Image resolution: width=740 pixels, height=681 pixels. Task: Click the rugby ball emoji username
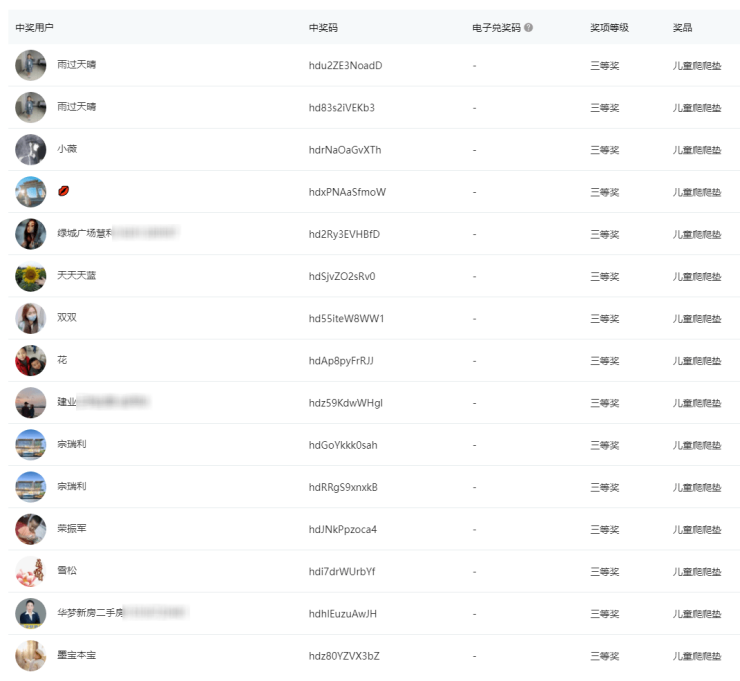[64, 191]
